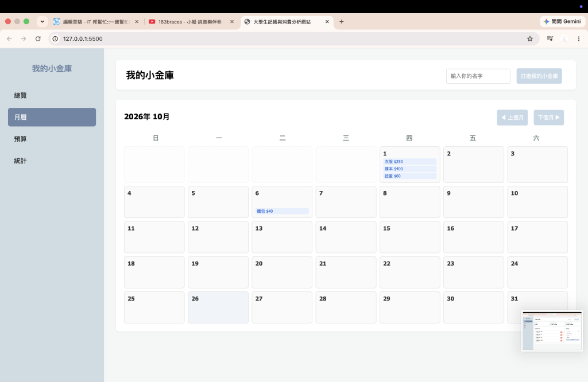Screen dimensions: 588x382
Task: Go forward using browser forward arrow
Action: pos(24,38)
